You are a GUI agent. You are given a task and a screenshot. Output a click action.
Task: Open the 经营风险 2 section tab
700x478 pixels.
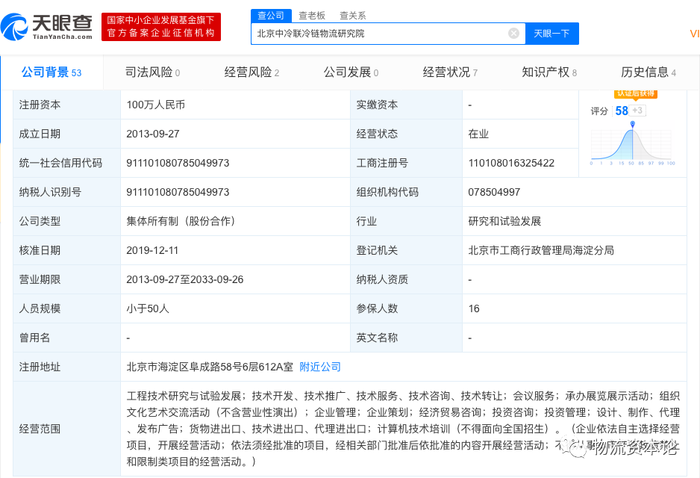click(251, 72)
